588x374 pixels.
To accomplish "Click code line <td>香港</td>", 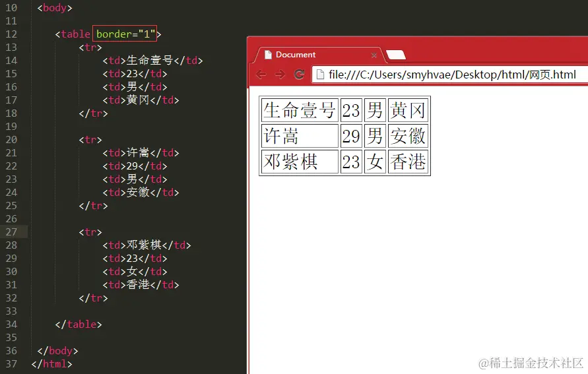I will [x=141, y=285].
